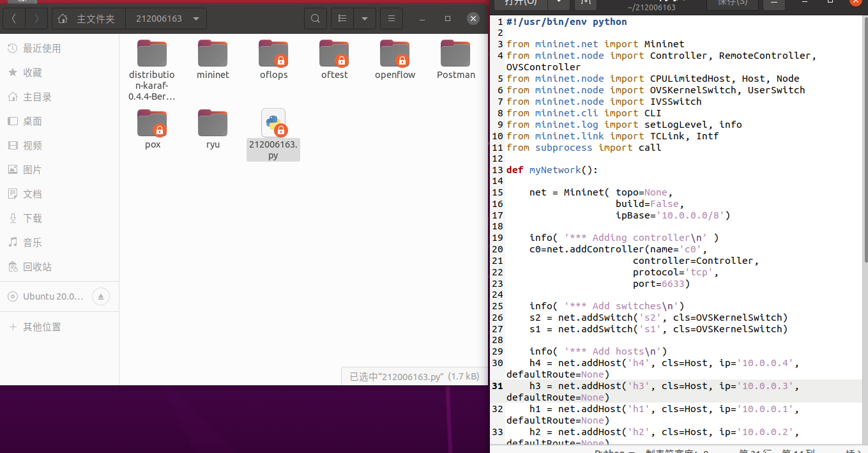Click 主文件夹 path segment

pos(96,19)
